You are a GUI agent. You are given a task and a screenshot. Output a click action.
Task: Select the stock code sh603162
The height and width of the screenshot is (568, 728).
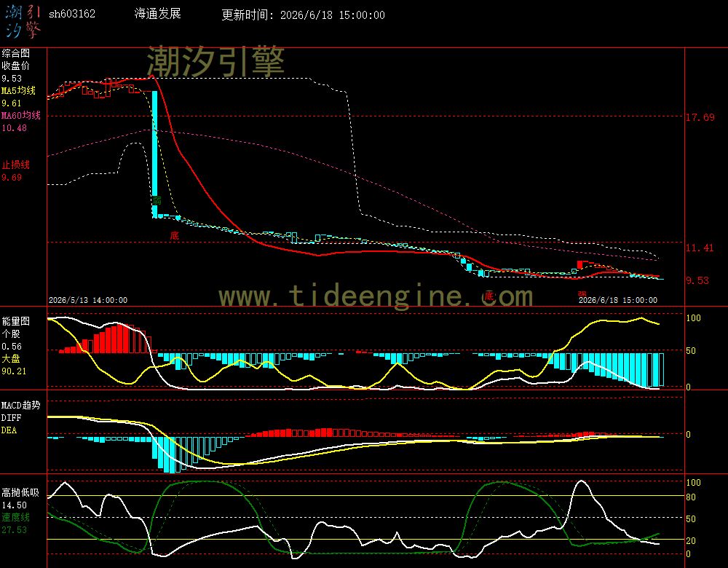(72, 14)
